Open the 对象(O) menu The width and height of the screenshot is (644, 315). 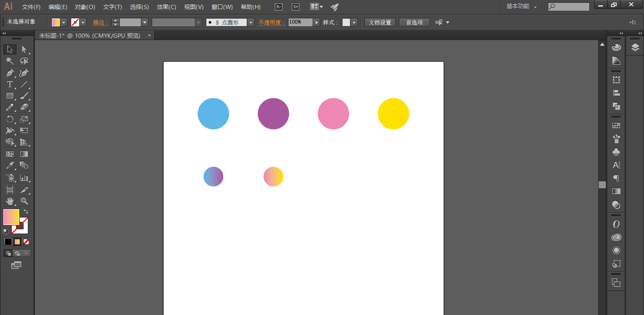(x=85, y=7)
